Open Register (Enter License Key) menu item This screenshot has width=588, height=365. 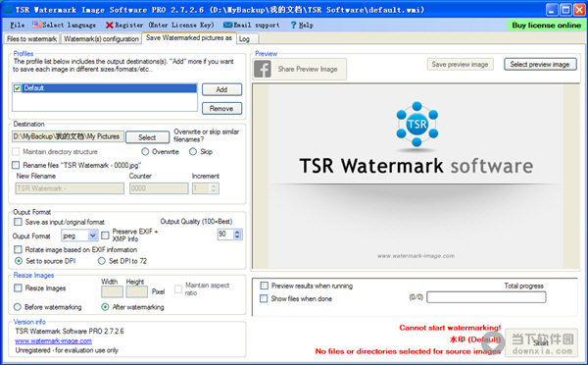click(160, 26)
